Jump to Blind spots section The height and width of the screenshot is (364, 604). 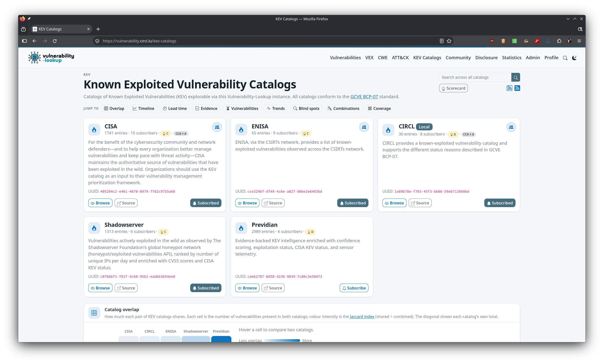(x=307, y=108)
